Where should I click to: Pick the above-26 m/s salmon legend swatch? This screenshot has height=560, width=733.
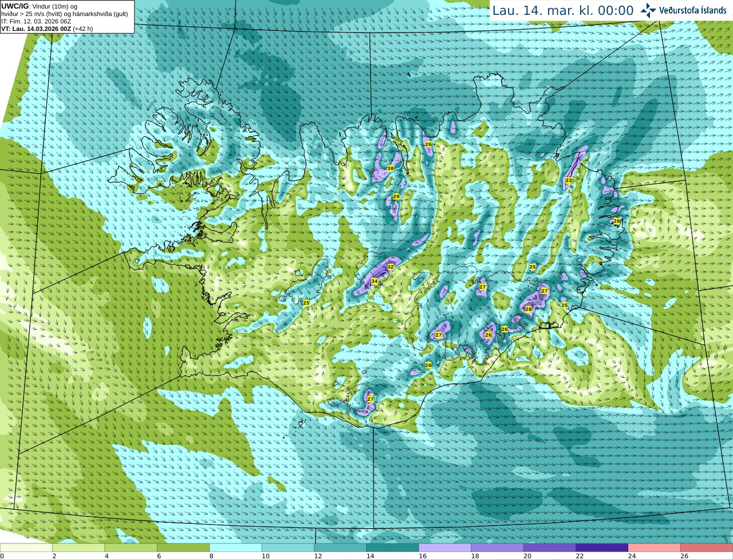707,547
